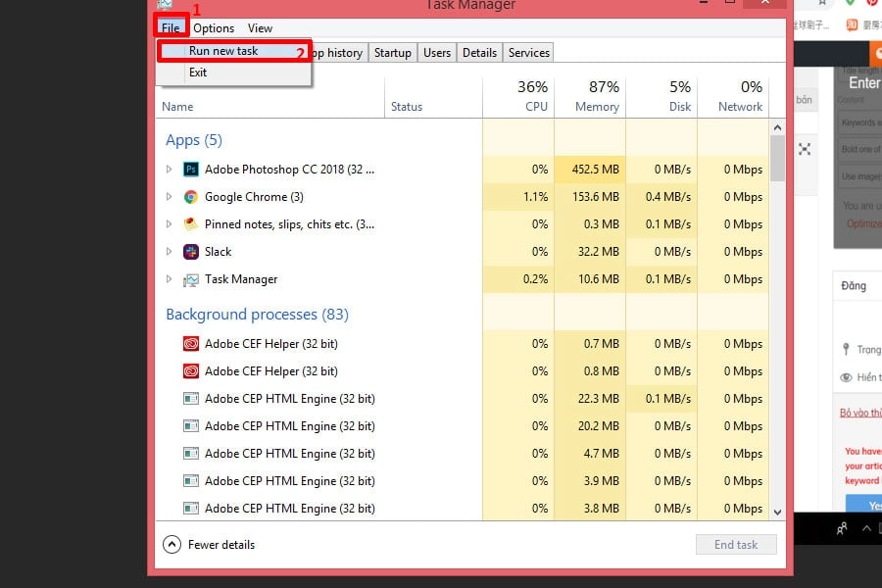The width and height of the screenshot is (882, 588).
Task: Switch to the Startup tab
Action: pyautogui.click(x=392, y=53)
